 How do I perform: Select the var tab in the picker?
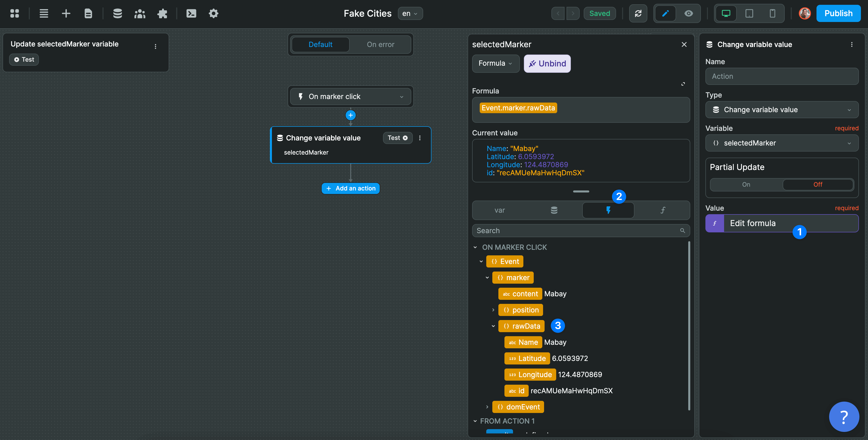pos(500,210)
